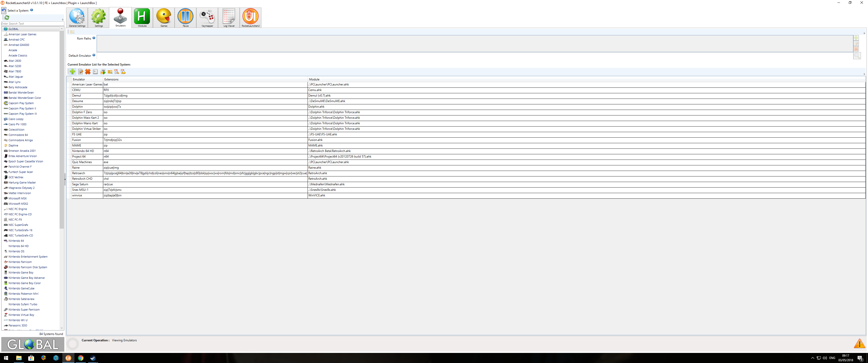
Task: Click the edit emulator pencil icon
Action: point(80,71)
